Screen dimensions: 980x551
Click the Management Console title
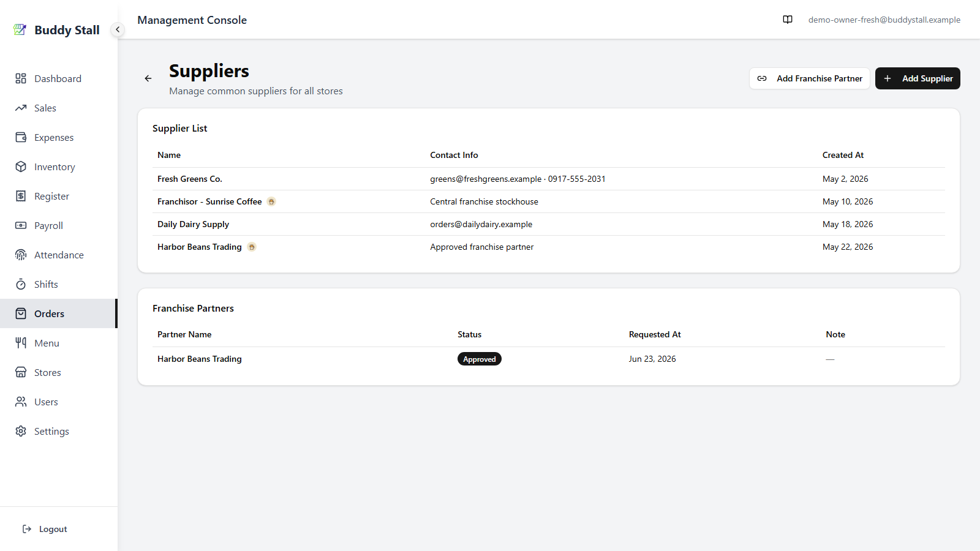(192, 20)
